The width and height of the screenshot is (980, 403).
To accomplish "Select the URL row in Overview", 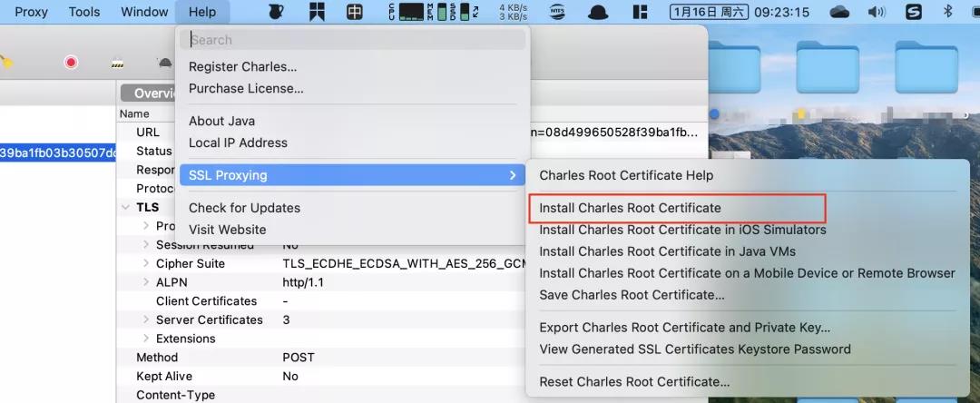I will coord(148,133).
